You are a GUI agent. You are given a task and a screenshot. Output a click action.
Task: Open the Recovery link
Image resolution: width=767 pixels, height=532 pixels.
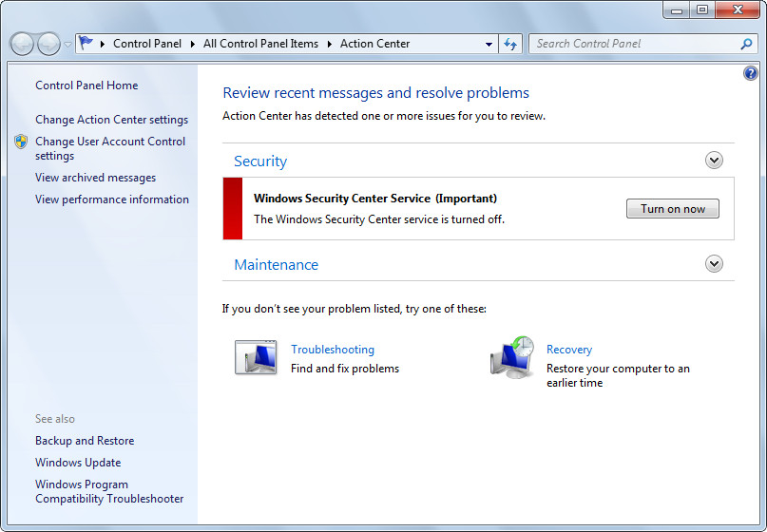(x=569, y=350)
